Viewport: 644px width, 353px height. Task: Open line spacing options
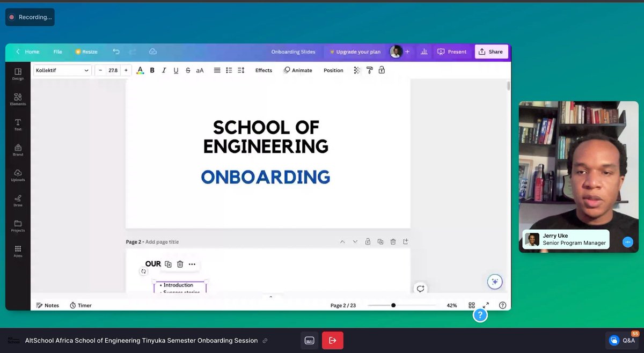241,70
